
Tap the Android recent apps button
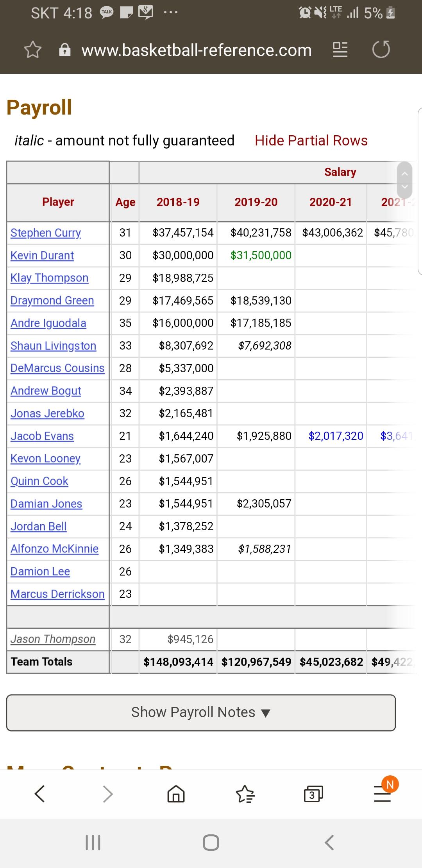93,842
